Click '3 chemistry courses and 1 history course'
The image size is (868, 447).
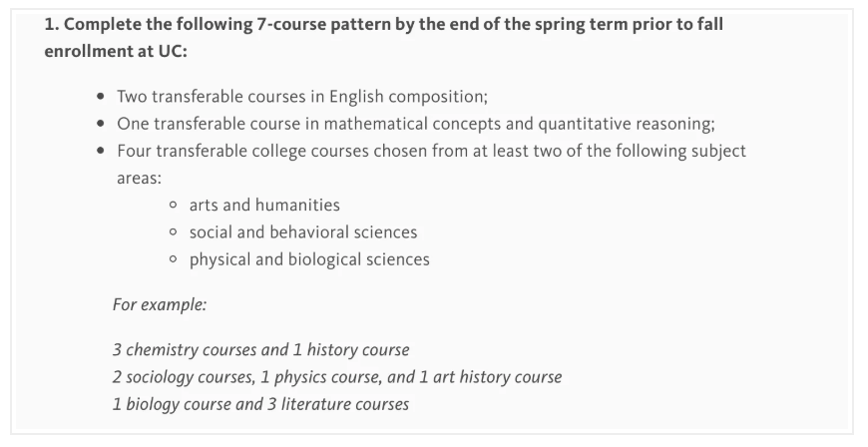pyautogui.click(x=261, y=350)
